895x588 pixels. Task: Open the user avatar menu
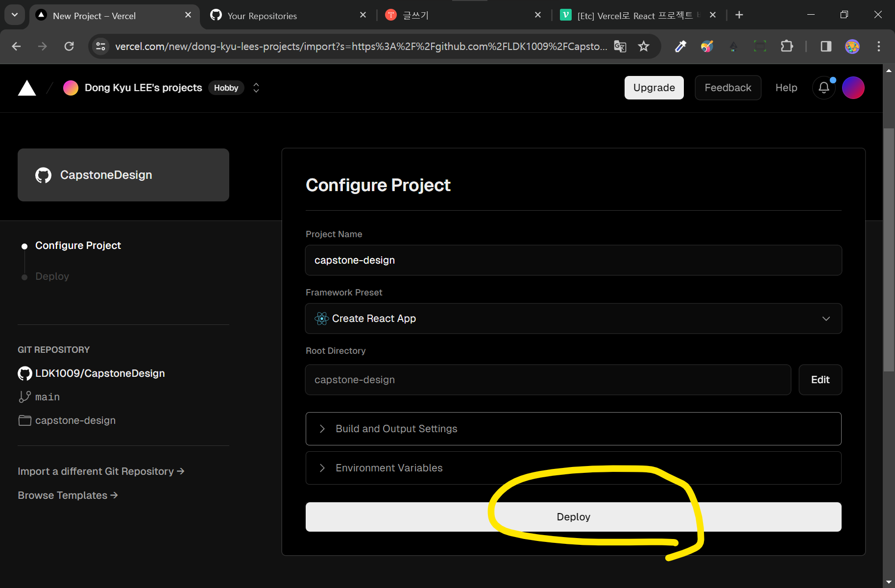coord(853,88)
